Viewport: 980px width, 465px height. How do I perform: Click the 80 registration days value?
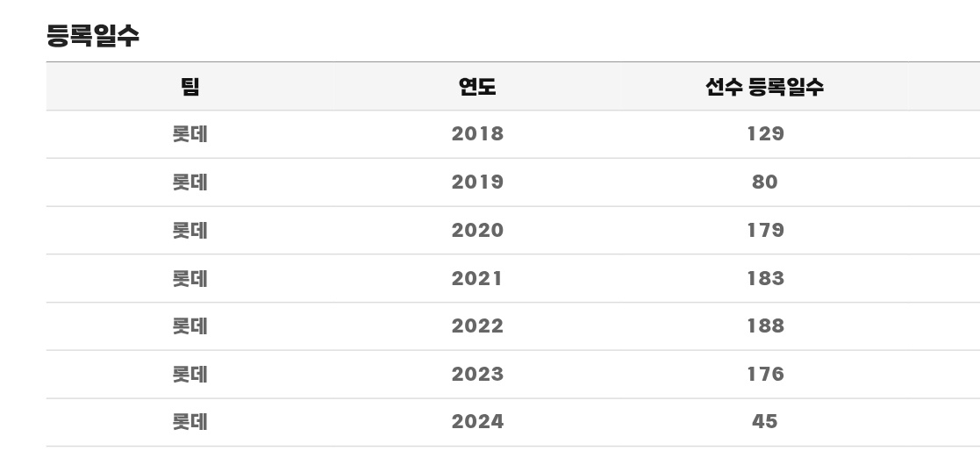coord(764,182)
